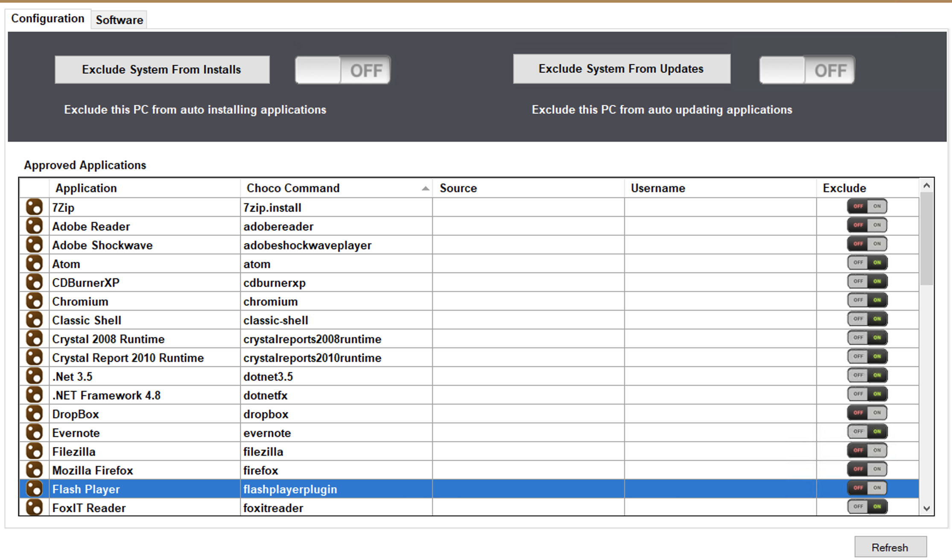Click the Flash Player row icon

coord(34,489)
